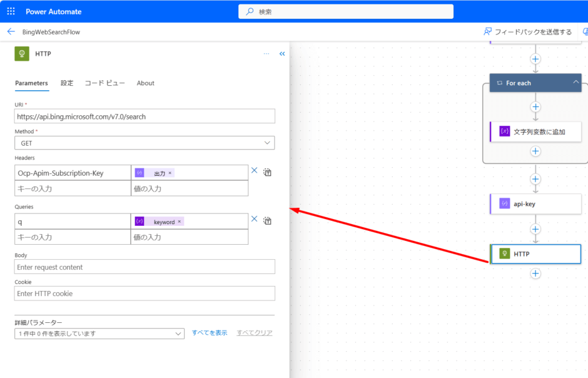Switch to the コード ビュー tab
The width and height of the screenshot is (588, 378).
point(104,83)
